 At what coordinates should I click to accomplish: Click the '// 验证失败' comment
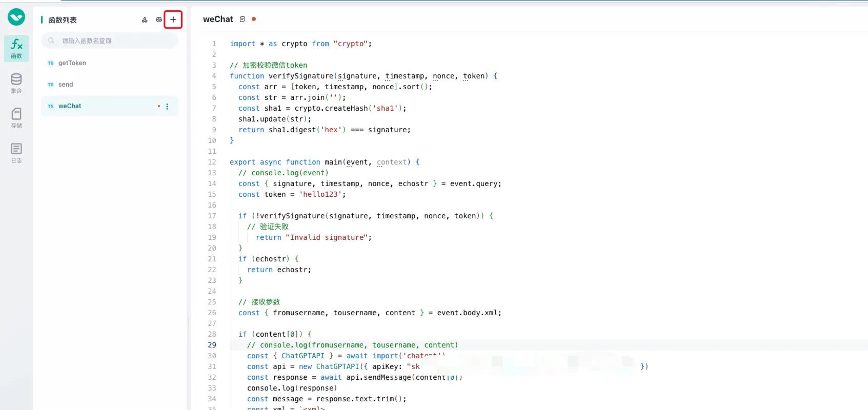point(268,227)
